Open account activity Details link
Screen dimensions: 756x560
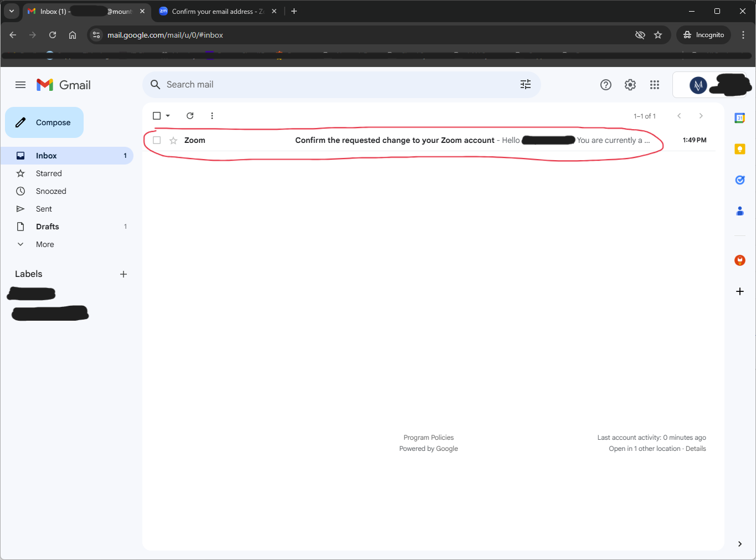click(696, 449)
